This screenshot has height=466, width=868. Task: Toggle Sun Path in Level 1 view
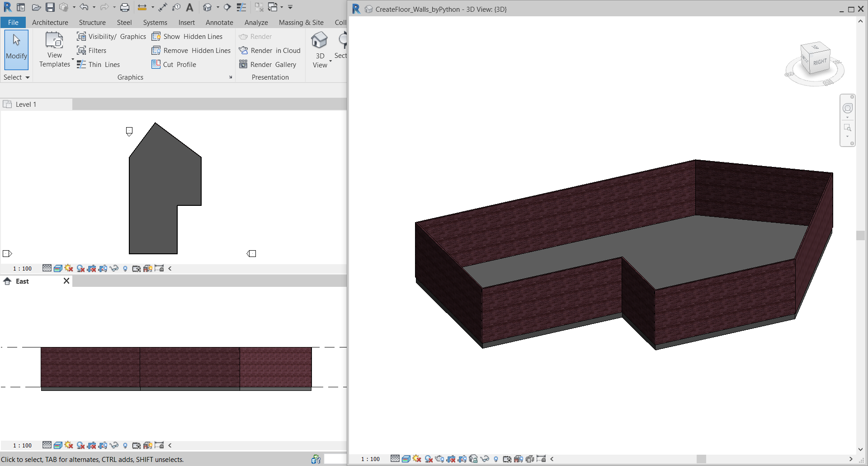coord(69,268)
